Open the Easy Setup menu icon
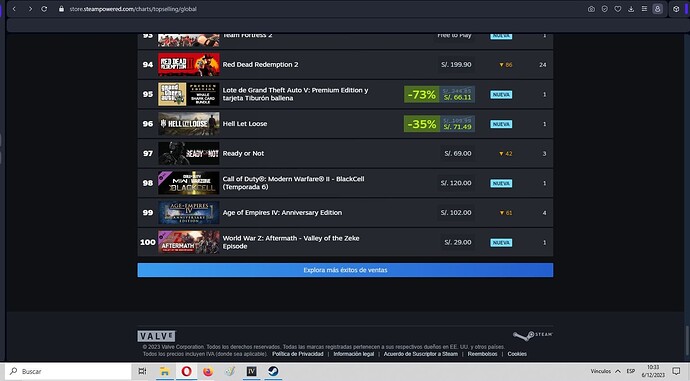Screen dimensions: 690x381 [644, 9]
